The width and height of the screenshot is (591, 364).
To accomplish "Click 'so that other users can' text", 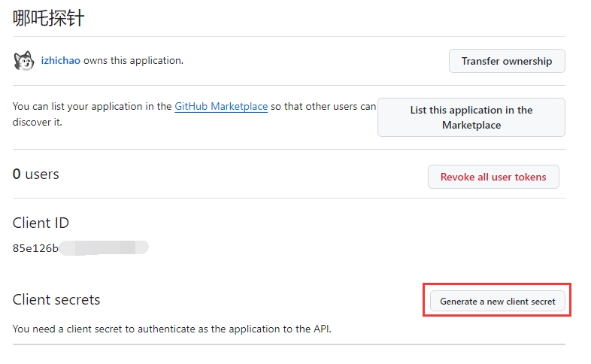I will coord(323,107).
